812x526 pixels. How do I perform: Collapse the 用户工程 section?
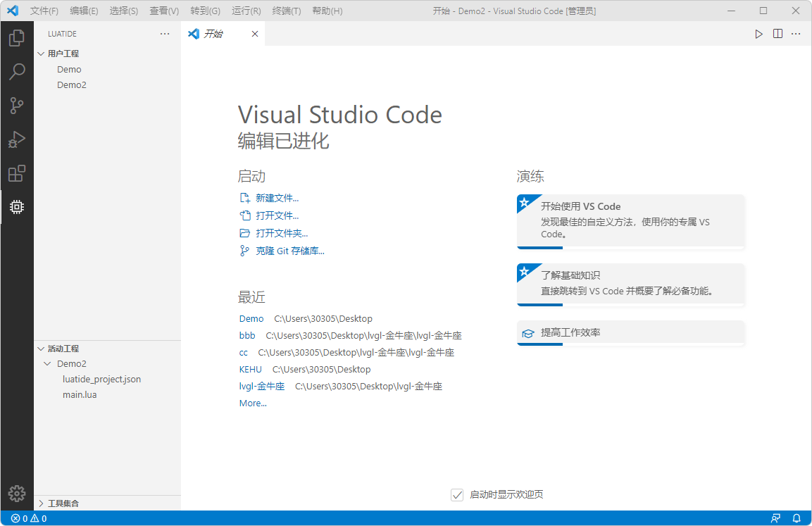click(41, 54)
